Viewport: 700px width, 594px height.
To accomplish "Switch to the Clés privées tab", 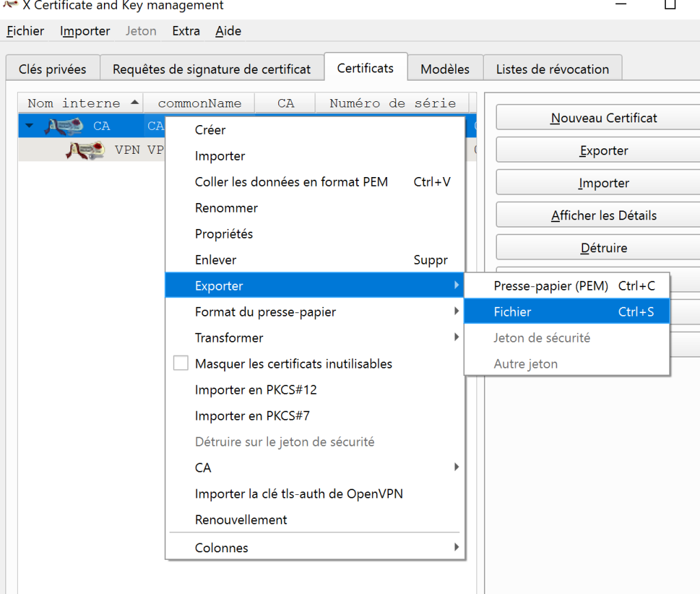I will click(x=53, y=69).
